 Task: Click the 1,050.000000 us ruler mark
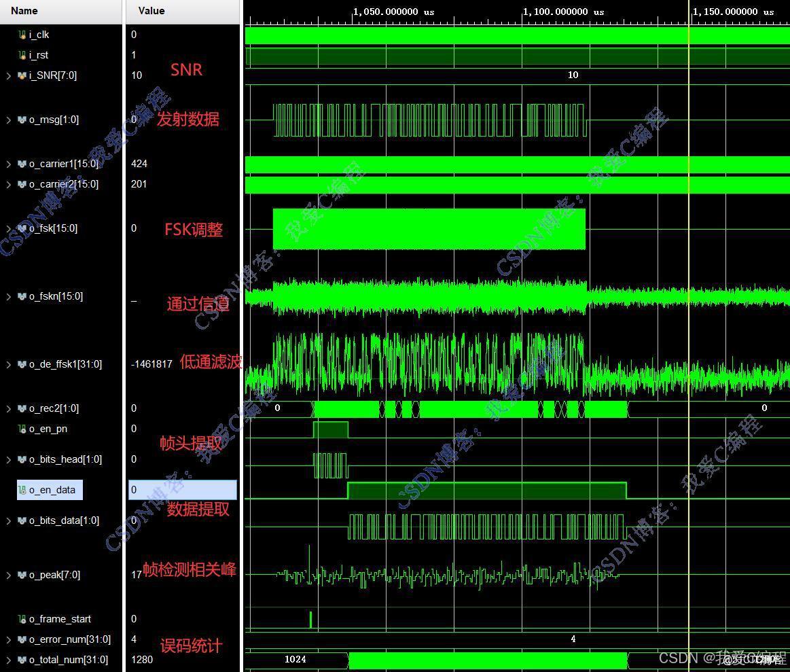click(393, 12)
